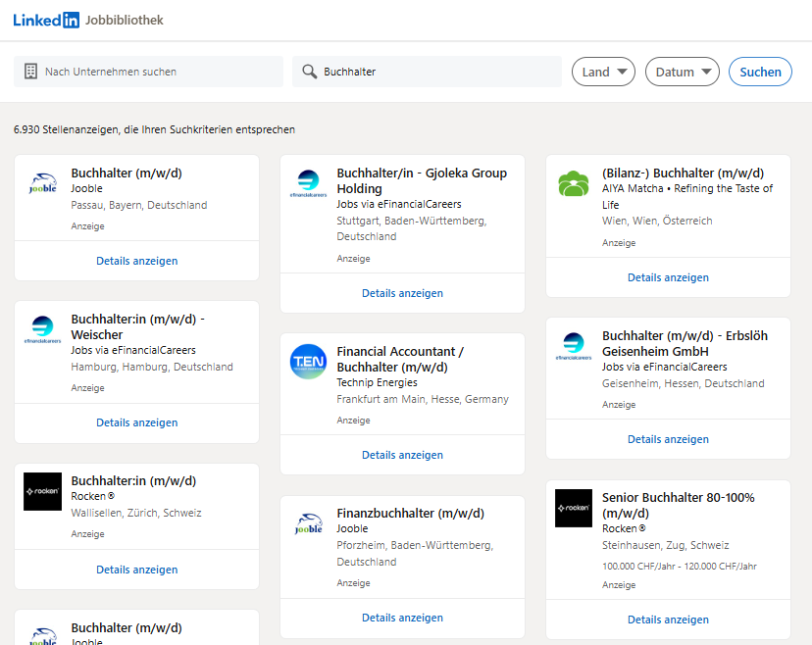This screenshot has height=645, width=812.
Task: Open (Bilanz-) Buchhalter (m/w/d) title
Action: point(683,174)
